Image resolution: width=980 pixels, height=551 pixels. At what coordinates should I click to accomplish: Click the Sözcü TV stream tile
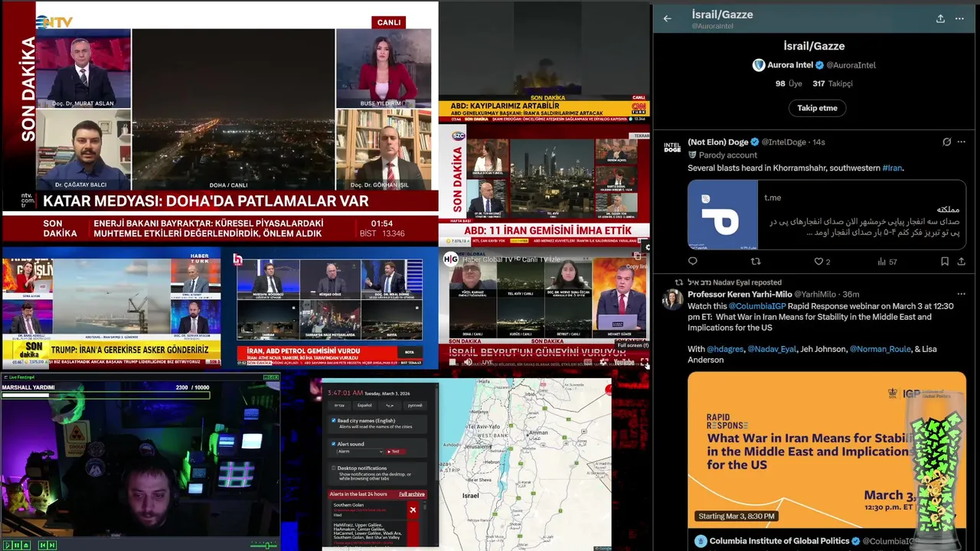click(544, 184)
